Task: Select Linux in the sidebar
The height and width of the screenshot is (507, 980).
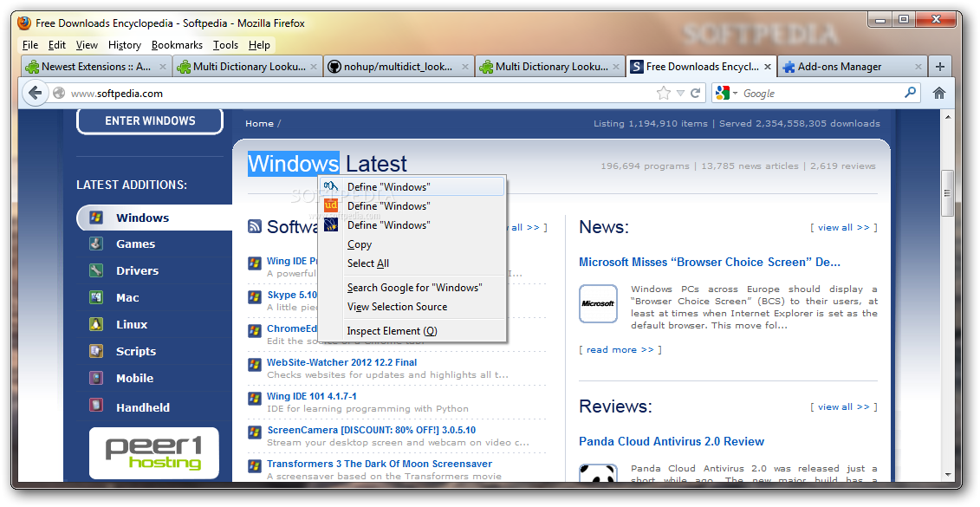Action: [x=132, y=324]
